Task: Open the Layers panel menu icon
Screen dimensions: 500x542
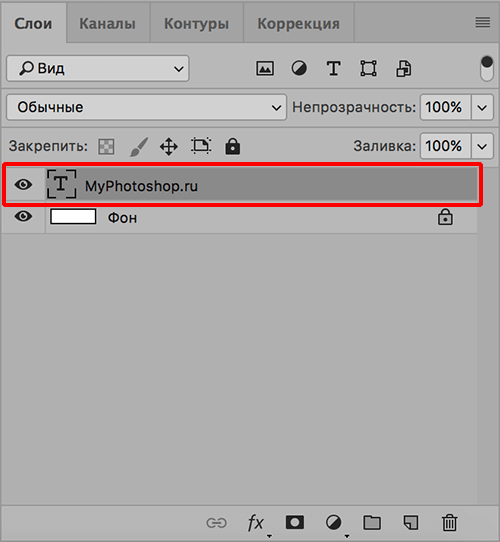Action: pyautogui.click(x=483, y=22)
